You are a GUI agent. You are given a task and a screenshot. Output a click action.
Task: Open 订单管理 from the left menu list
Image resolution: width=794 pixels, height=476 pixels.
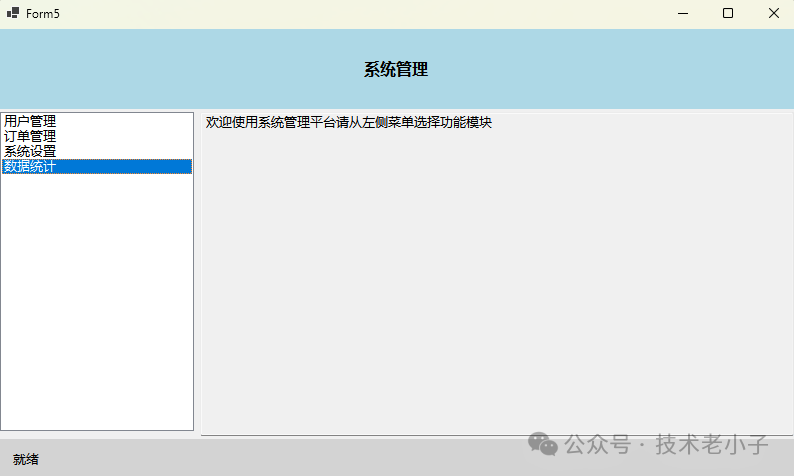tap(30, 136)
